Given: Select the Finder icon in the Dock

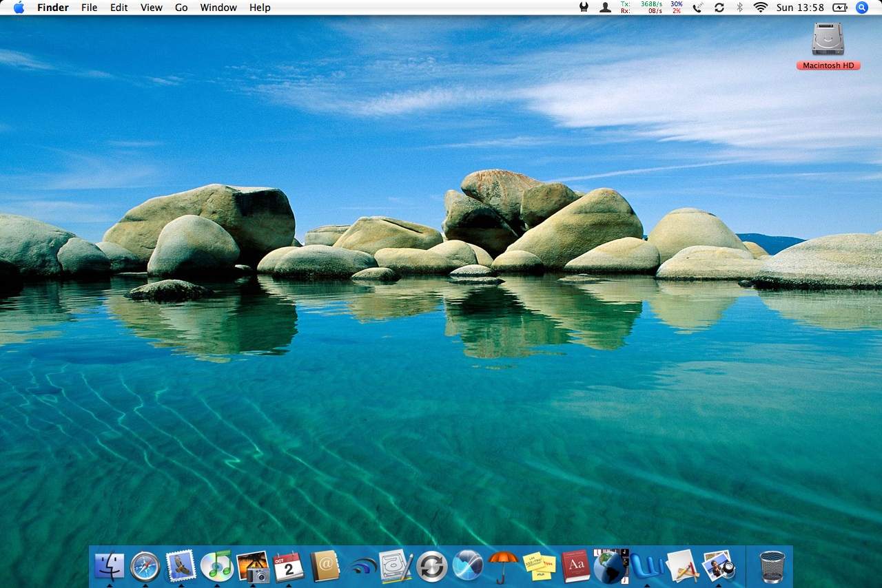Looking at the screenshot, I should click(109, 566).
